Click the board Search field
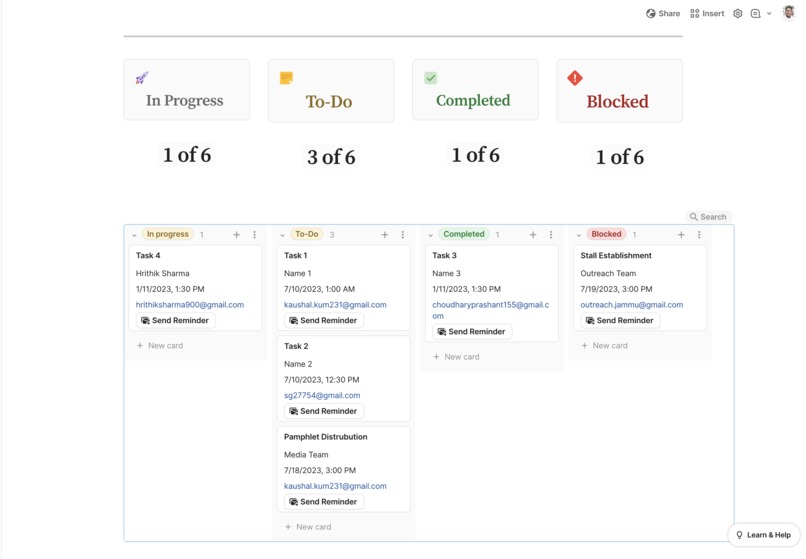This screenshot has height=559, width=806. pos(708,217)
